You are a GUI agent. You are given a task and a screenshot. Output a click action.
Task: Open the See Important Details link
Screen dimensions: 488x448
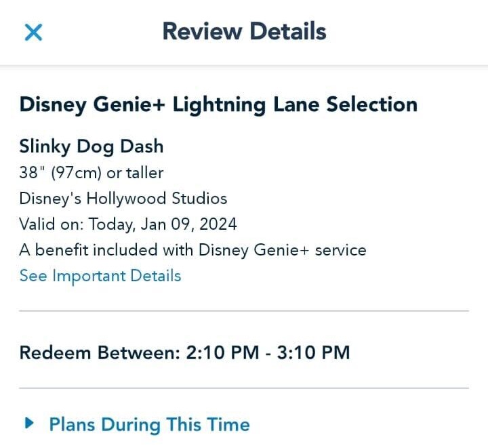[x=100, y=276]
